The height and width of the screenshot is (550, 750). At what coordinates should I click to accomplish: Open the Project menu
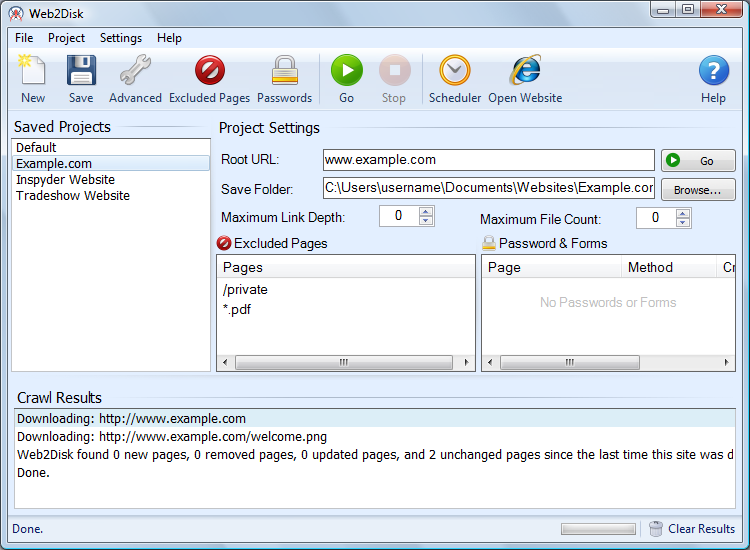[66, 38]
